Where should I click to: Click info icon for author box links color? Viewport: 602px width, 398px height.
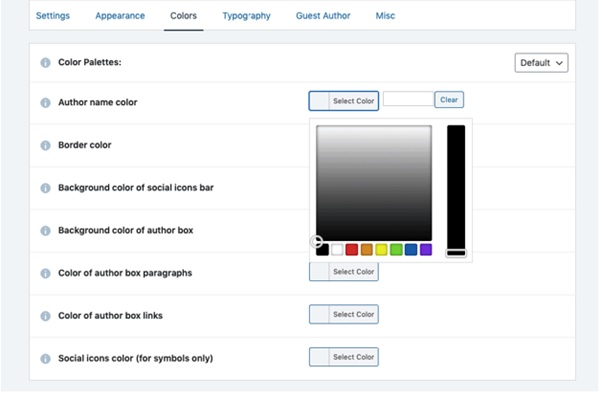coord(45,315)
